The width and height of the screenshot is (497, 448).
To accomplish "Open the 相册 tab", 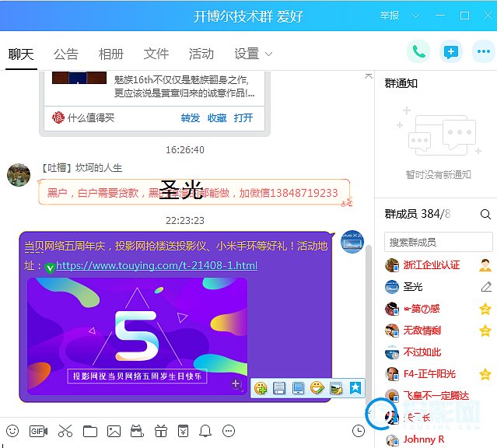I will click(x=111, y=54).
